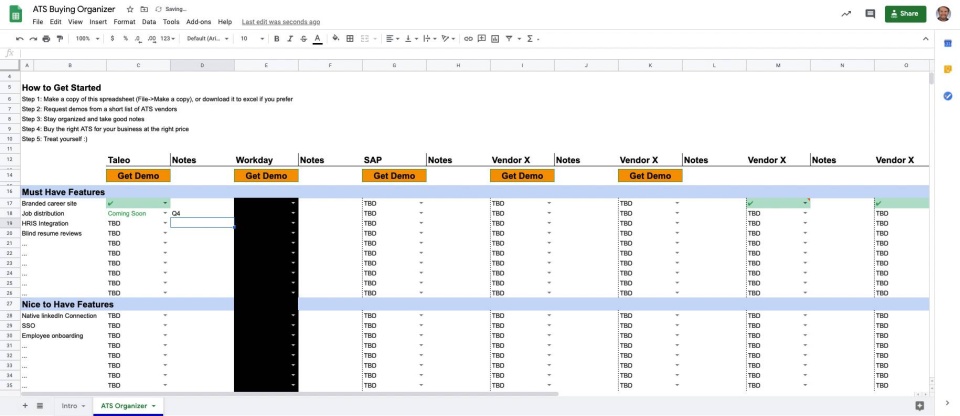Select the Paint format roller icon
960x416 pixels.
tap(59, 39)
